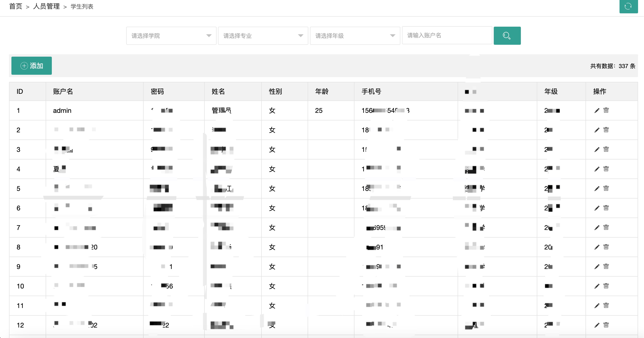Viewport: 644px width, 338px height.
Task: Open the 请选择年级 selector
Action: (x=355, y=36)
